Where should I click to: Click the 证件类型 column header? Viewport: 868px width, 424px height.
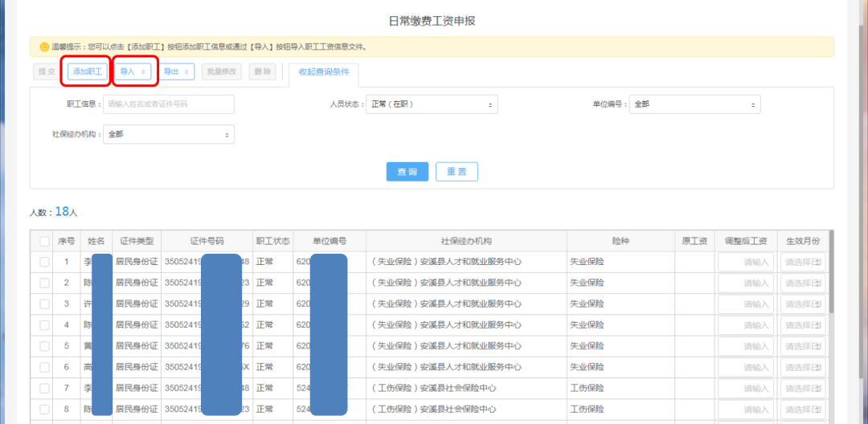point(137,241)
